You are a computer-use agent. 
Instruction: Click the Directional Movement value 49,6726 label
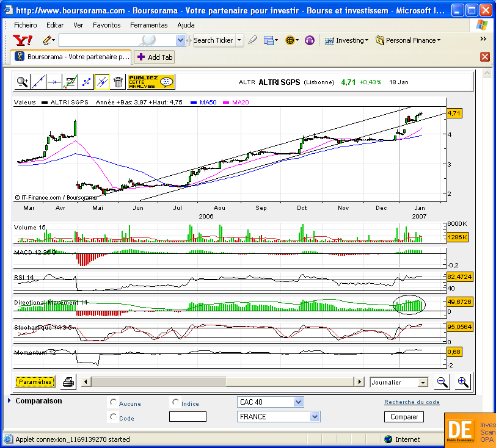[459, 302]
